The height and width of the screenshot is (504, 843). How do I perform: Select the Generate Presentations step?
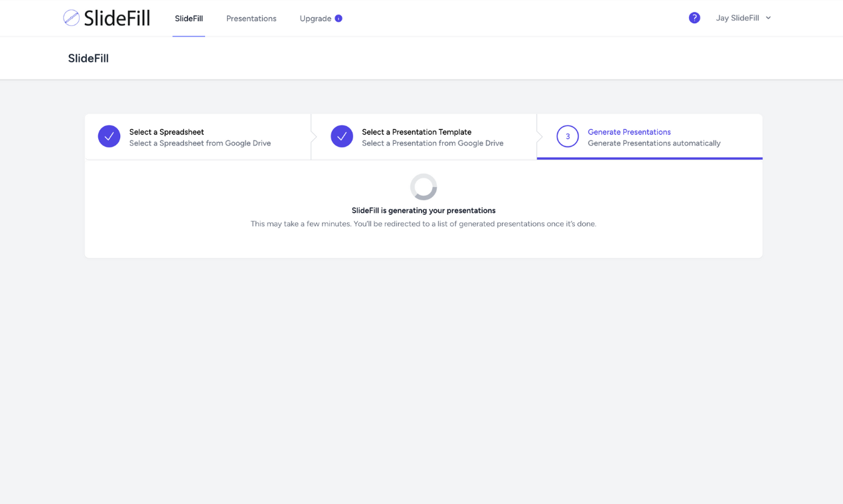click(650, 137)
